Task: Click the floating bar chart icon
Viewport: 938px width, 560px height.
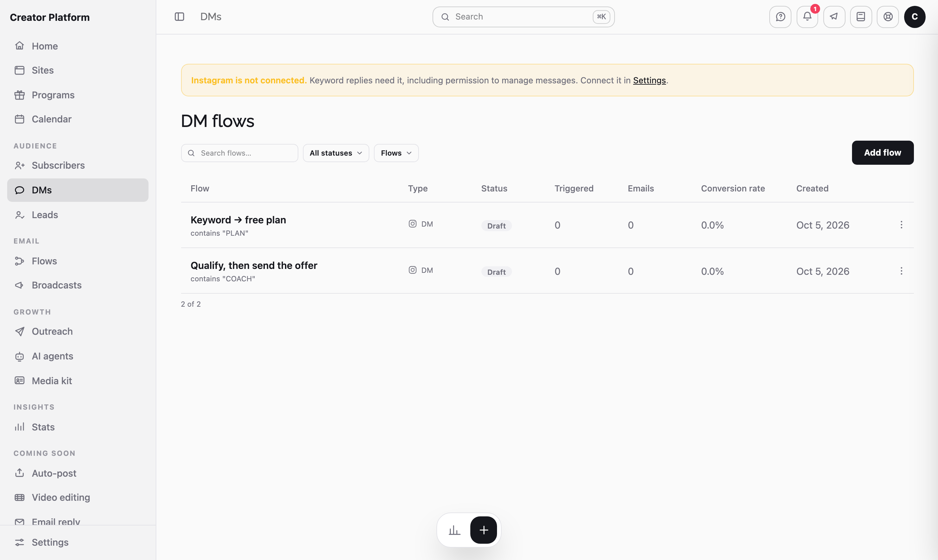Action: [454, 530]
